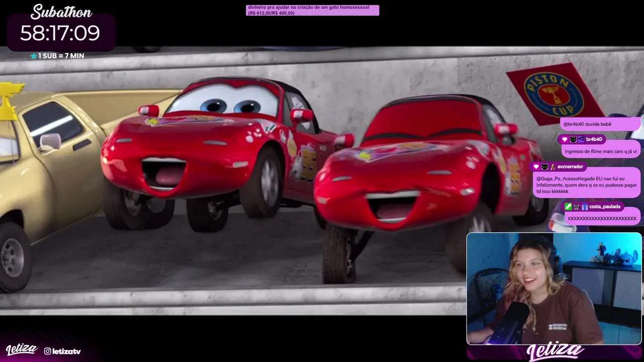Click the username avcnarrador in chat
Viewport: 644px width, 362px height.
(570, 166)
